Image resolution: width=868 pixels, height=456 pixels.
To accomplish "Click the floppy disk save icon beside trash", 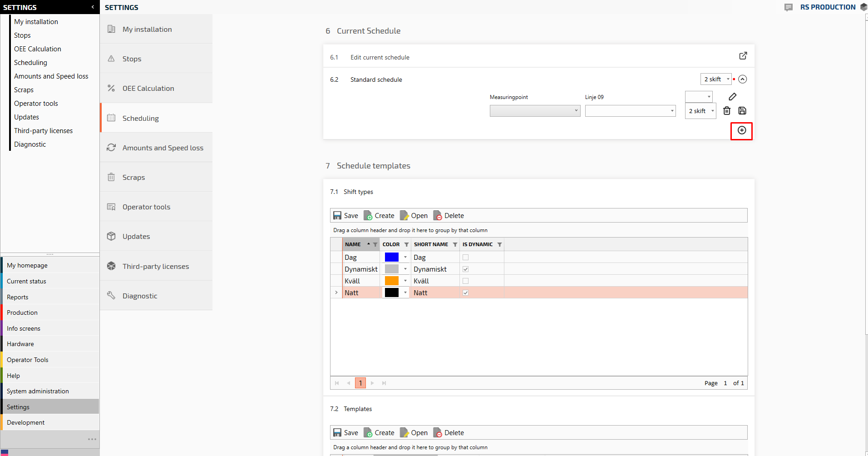I will click(x=742, y=111).
